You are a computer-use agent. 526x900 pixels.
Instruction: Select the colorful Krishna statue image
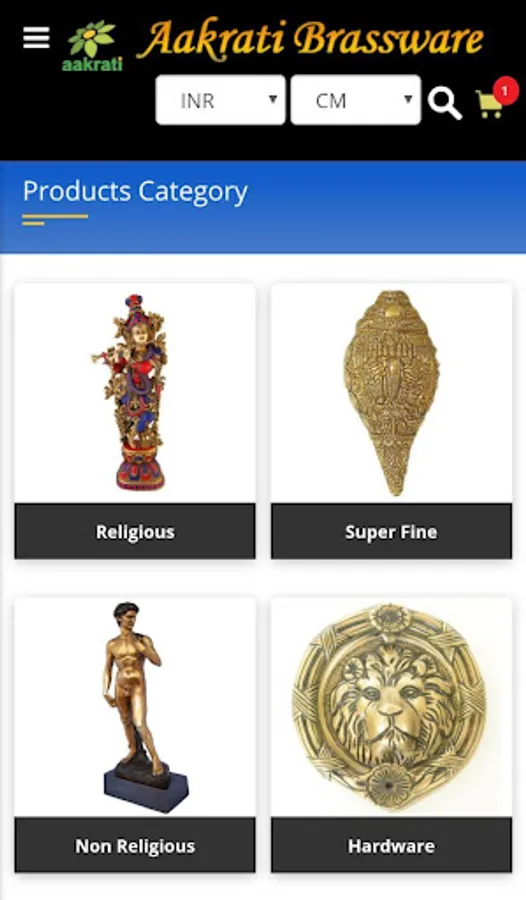pyautogui.click(x=132, y=392)
